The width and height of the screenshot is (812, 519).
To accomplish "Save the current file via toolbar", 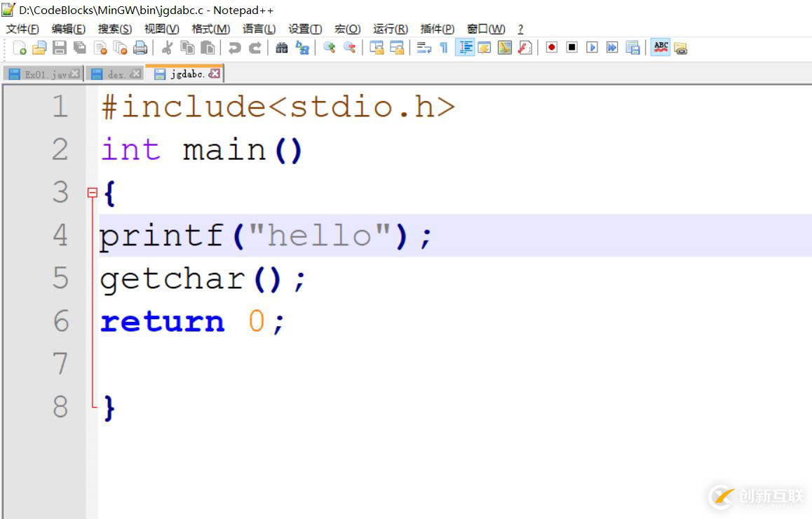I will pyautogui.click(x=60, y=48).
